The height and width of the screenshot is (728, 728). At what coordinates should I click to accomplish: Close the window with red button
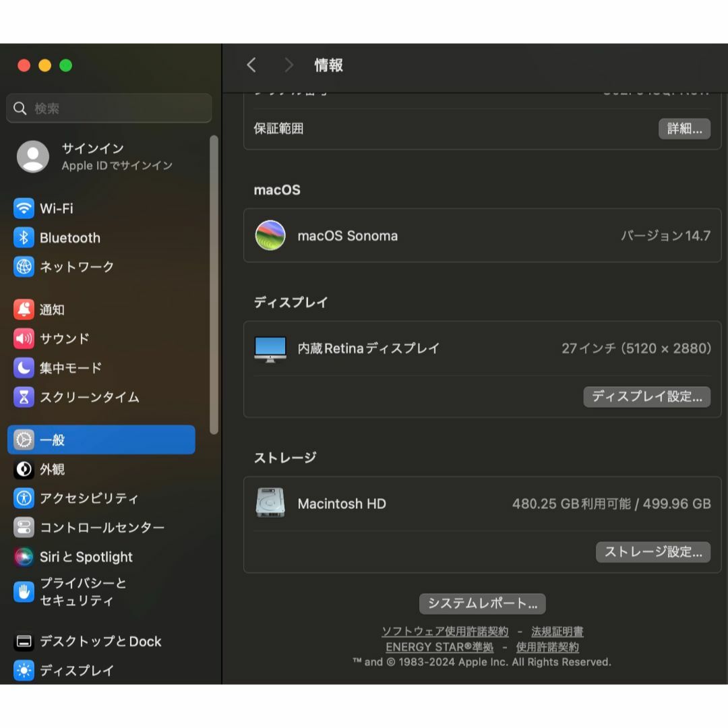click(x=24, y=65)
